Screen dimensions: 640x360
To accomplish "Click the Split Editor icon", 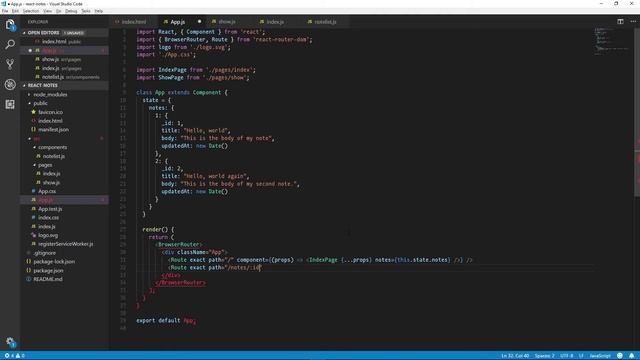I will coord(620,22).
